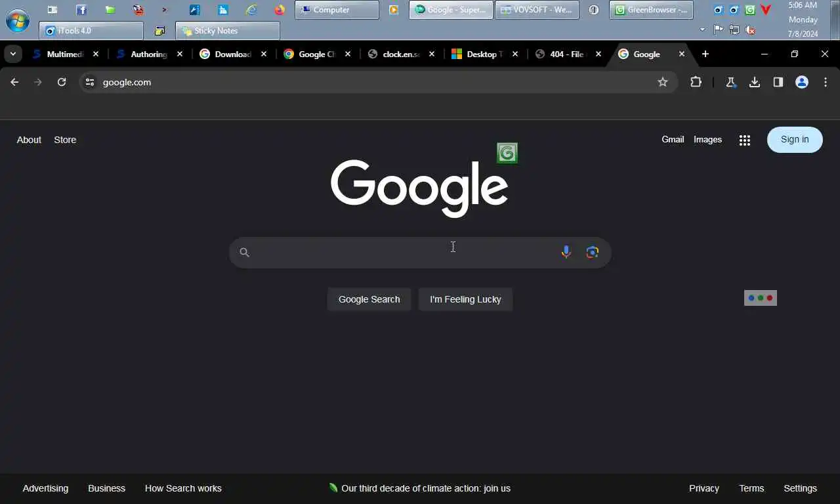
Task: Open Firefox from the taskbar
Action: click(x=280, y=10)
